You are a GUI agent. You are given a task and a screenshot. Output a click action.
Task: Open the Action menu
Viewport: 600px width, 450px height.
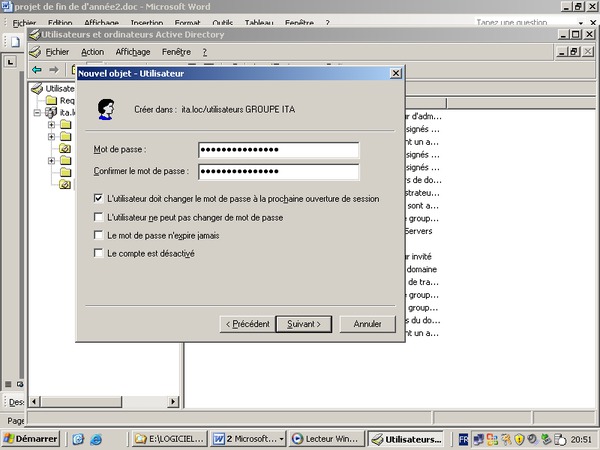pyautogui.click(x=92, y=51)
